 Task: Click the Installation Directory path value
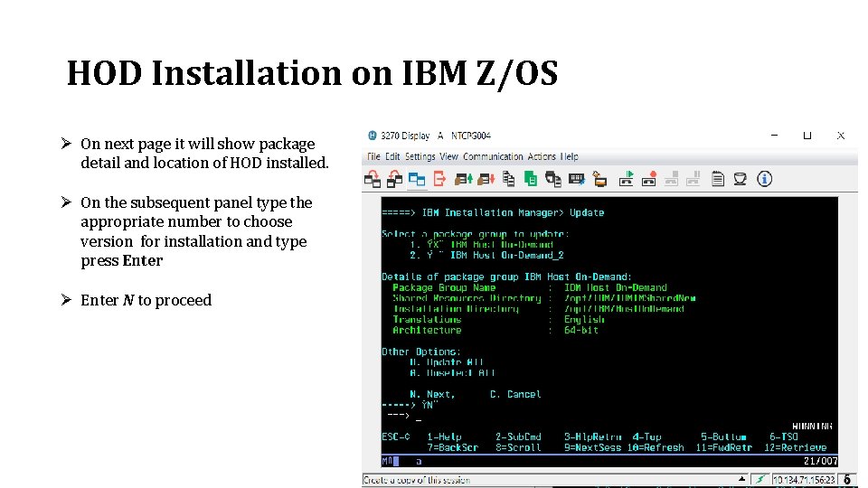click(x=624, y=309)
